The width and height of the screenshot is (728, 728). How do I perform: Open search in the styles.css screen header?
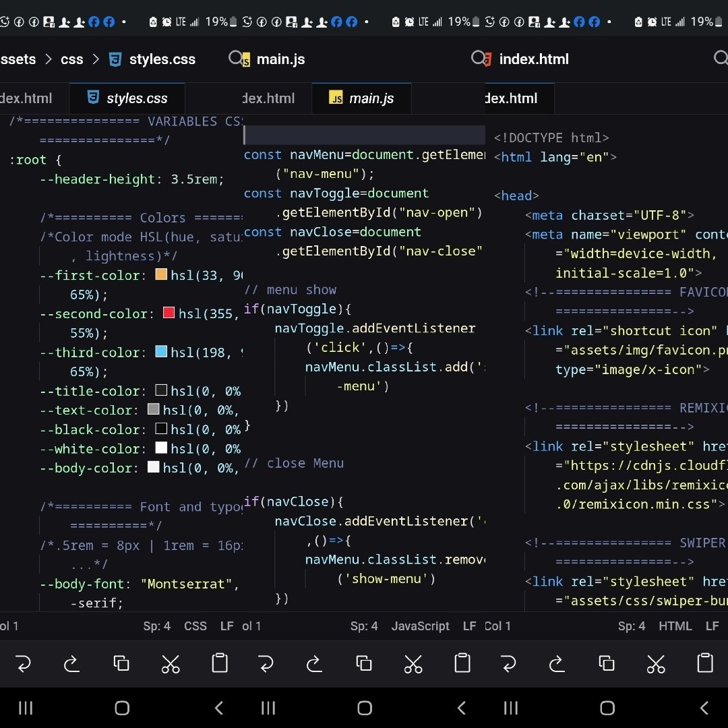click(235, 58)
